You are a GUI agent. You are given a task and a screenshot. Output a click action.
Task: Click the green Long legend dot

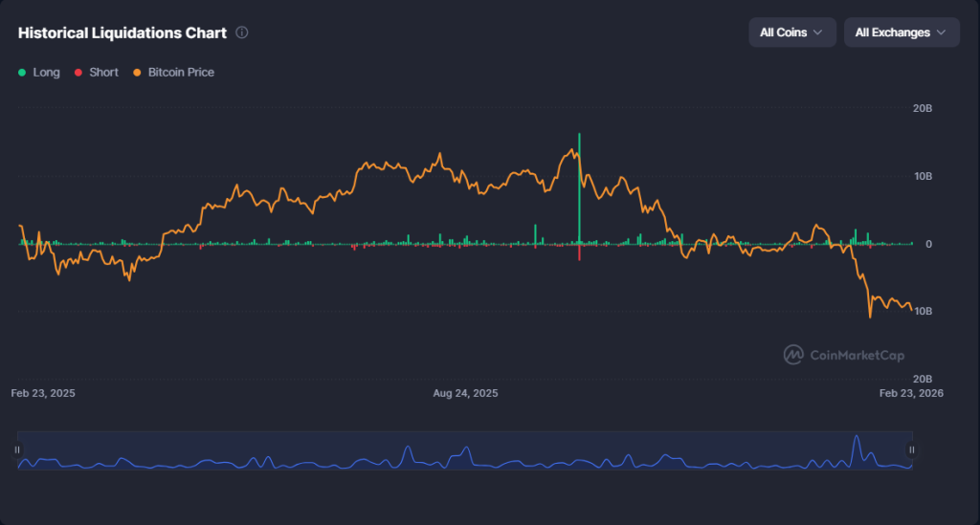(x=22, y=73)
